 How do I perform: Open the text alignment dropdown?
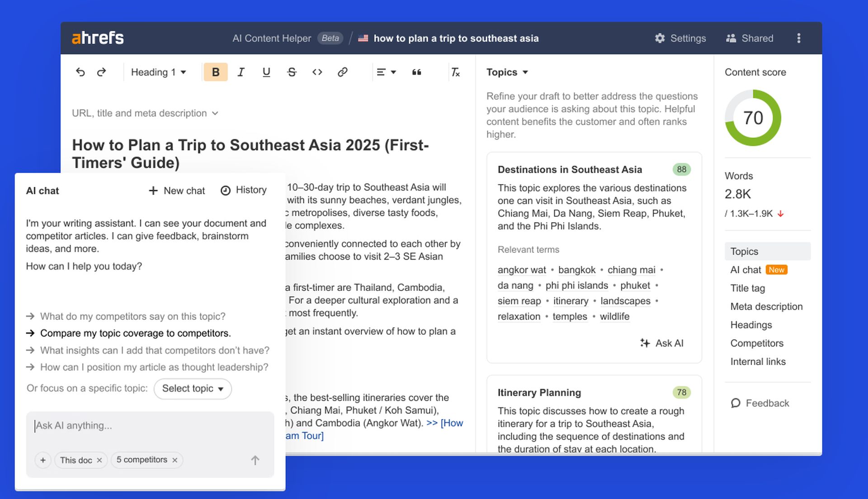click(387, 72)
